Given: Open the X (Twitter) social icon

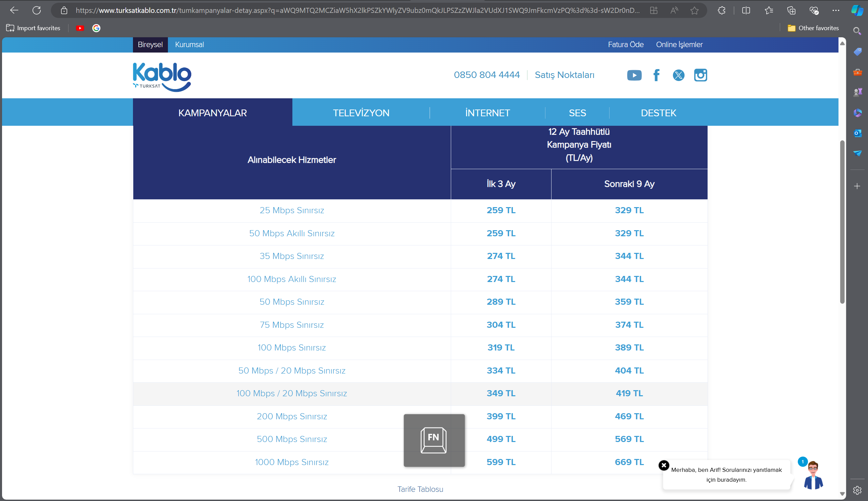Looking at the screenshot, I should (678, 75).
